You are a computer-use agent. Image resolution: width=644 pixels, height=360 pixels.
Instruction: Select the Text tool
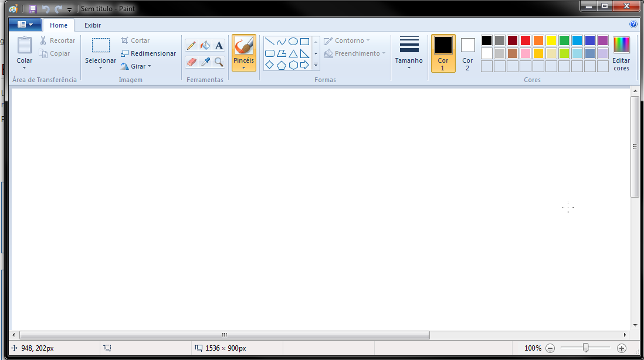click(x=219, y=45)
